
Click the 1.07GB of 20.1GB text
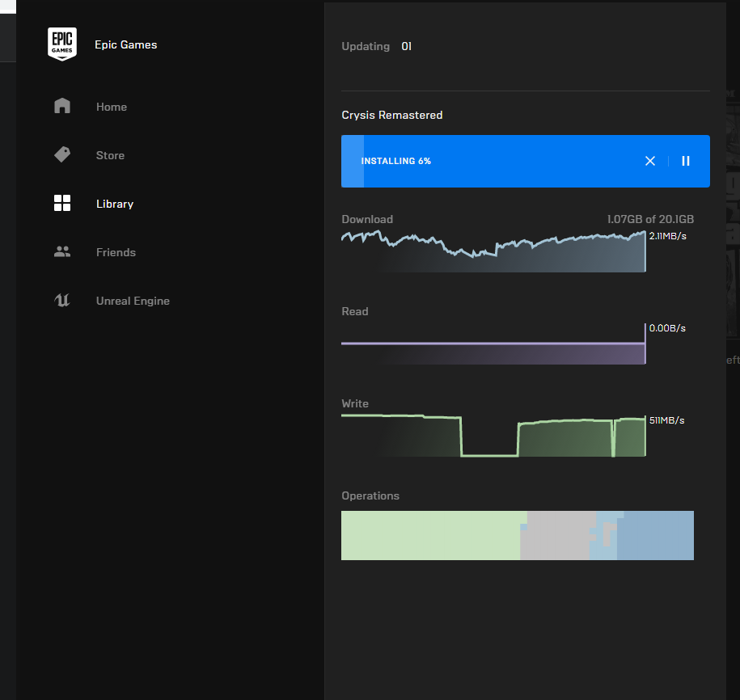(650, 219)
